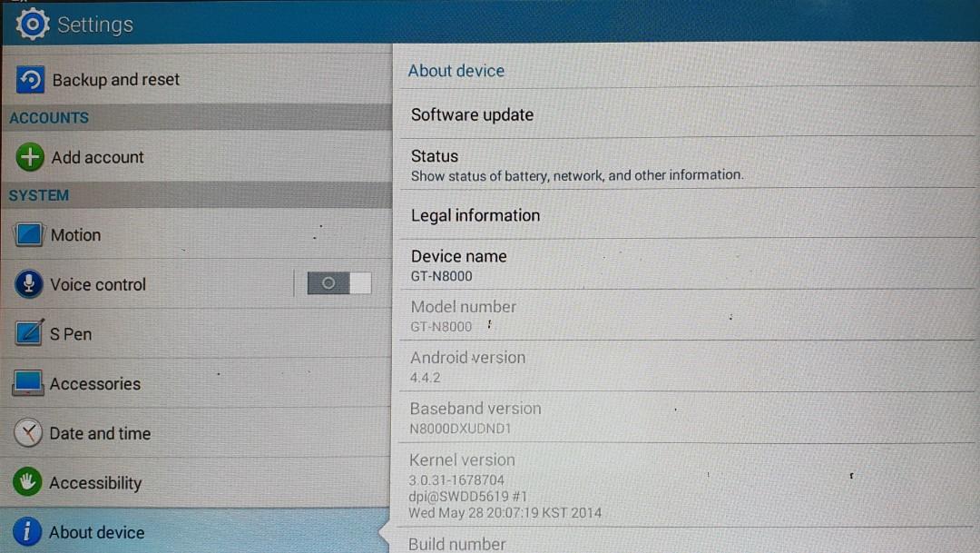The image size is (980, 553).
Task: Tap the Kernel version entry
Action: pos(505,486)
